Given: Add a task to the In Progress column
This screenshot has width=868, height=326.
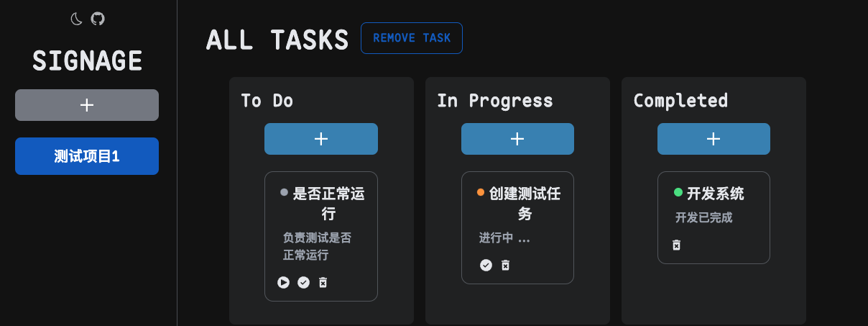Looking at the screenshot, I should click(517, 139).
